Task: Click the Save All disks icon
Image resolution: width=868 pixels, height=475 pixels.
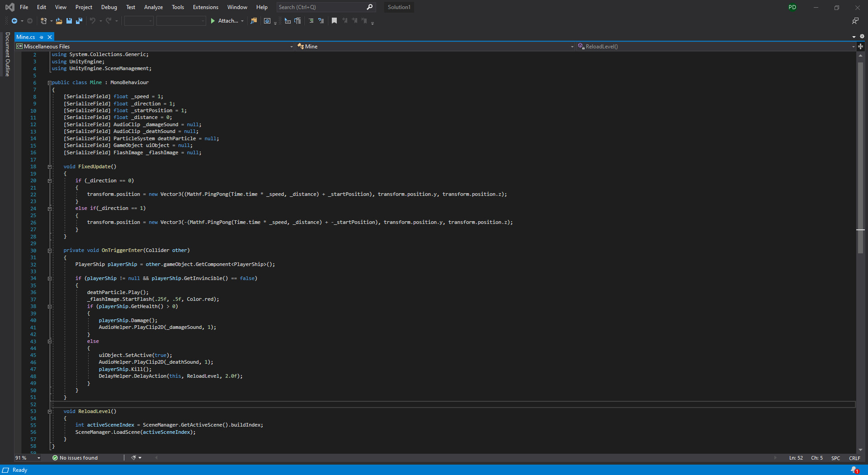Action: click(79, 21)
